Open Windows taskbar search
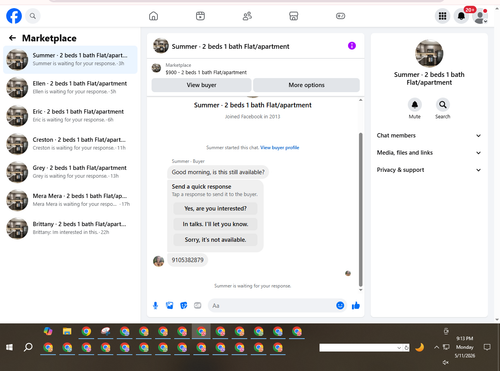The height and width of the screenshot is (371, 500). 28,347
